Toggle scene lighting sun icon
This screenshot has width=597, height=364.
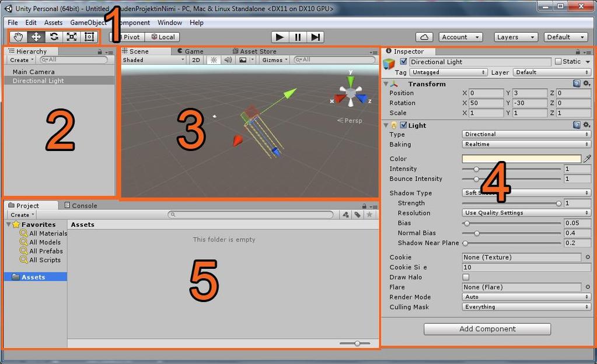214,60
